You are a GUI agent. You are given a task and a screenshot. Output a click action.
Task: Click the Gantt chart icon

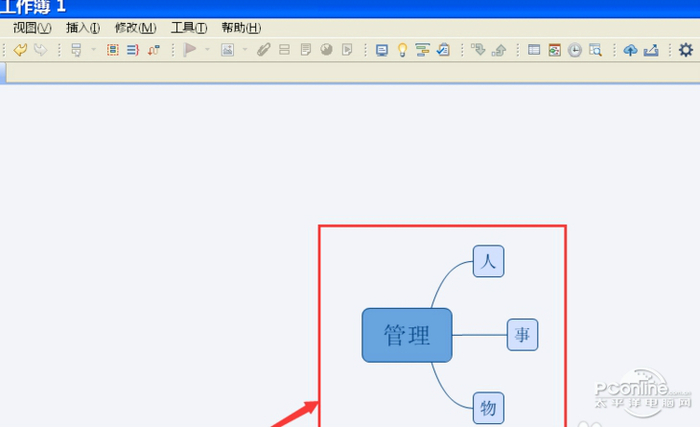pyautogui.click(x=422, y=50)
